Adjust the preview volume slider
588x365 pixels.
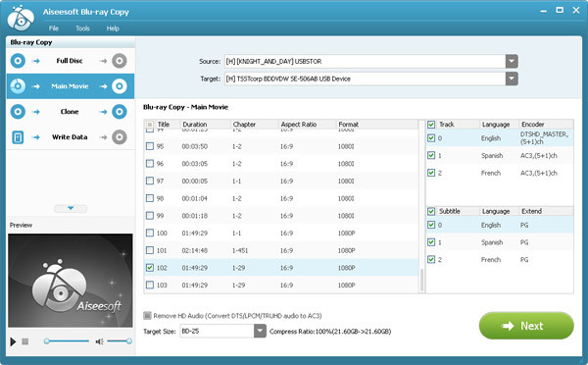point(119,341)
